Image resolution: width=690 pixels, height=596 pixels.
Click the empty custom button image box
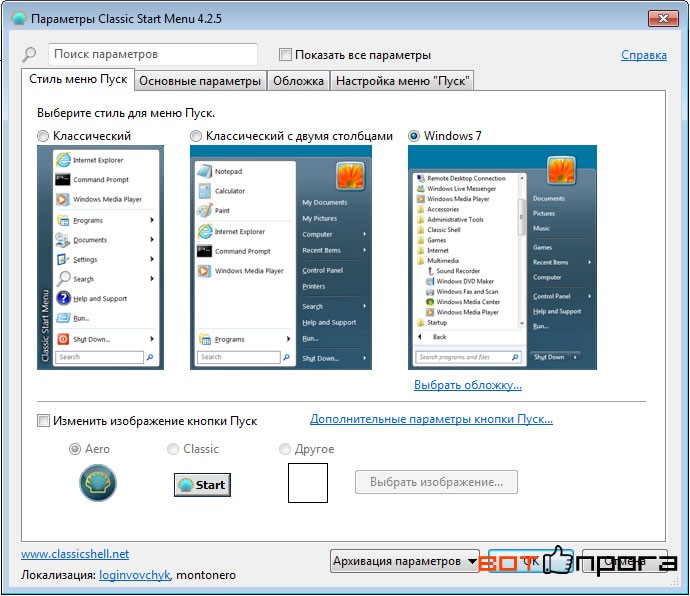click(308, 483)
